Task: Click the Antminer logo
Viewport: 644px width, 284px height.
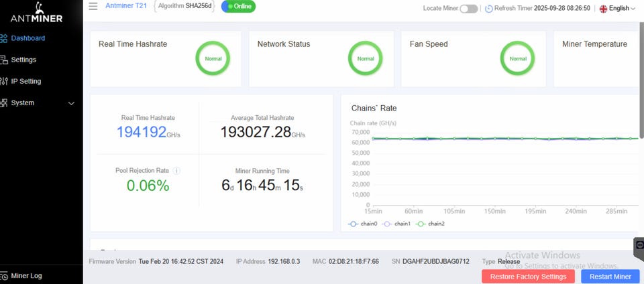Action: (36, 12)
